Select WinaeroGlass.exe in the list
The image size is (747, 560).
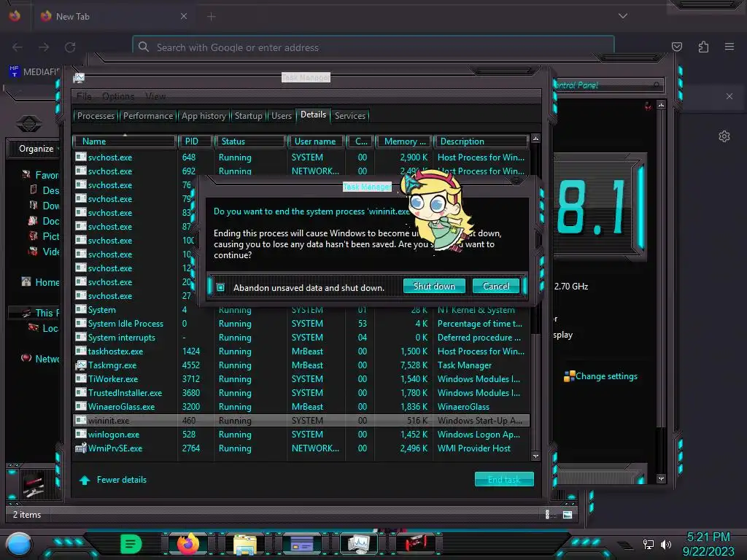tap(301, 407)
